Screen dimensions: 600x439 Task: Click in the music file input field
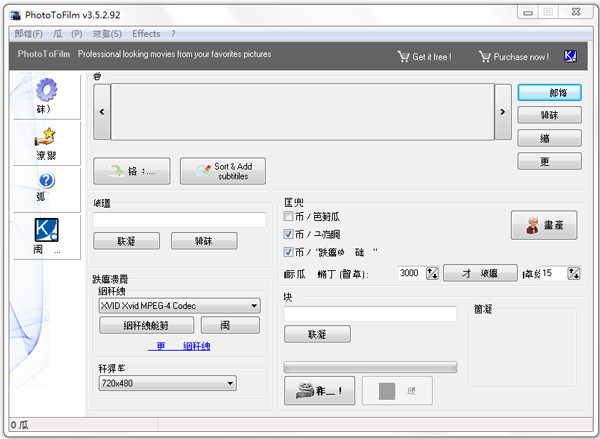179,220
